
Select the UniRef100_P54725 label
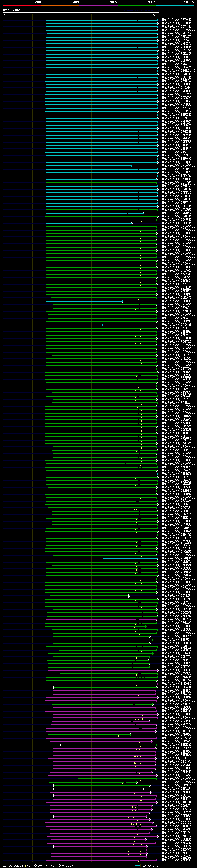point(176,443)
